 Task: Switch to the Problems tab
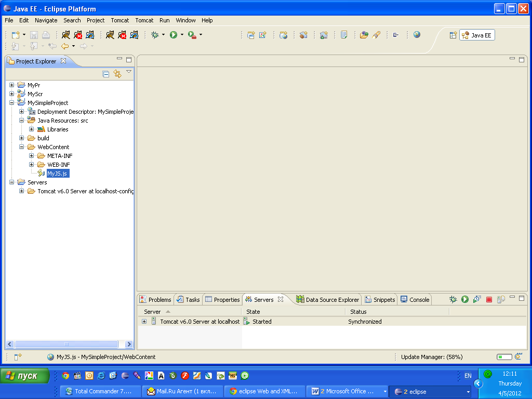click(x=156, y=300)
